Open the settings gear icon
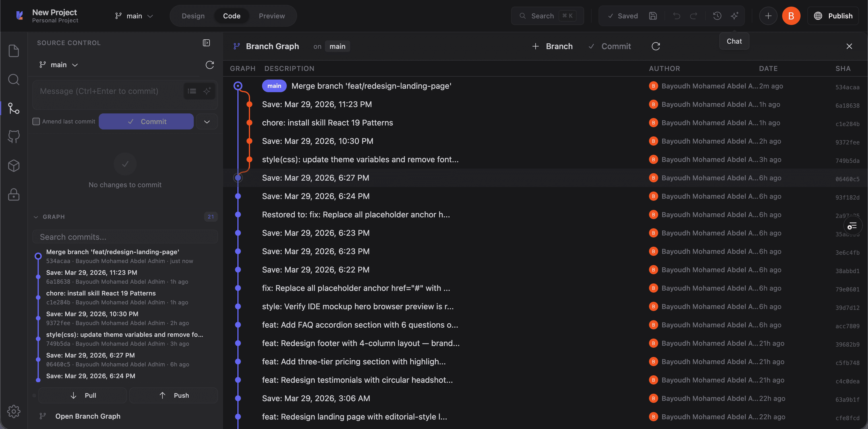Screen dimensions: 868x429 pyautogui.click(x=13, y=411)
